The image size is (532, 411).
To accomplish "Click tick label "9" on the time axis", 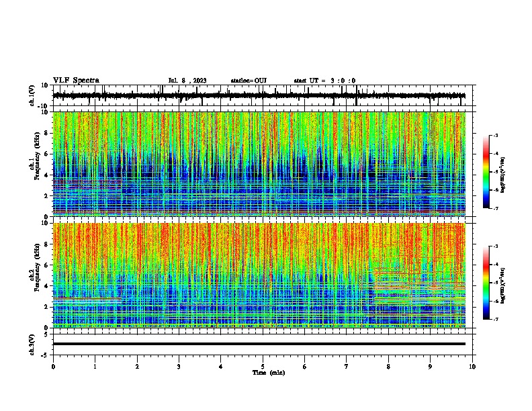I will tap(430, 367).
